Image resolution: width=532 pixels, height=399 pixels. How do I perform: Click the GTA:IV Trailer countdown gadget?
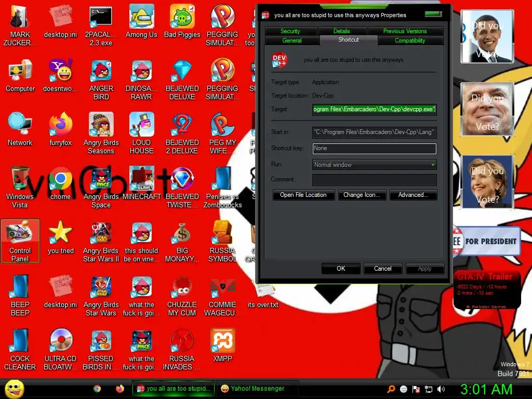coord(487,289)
